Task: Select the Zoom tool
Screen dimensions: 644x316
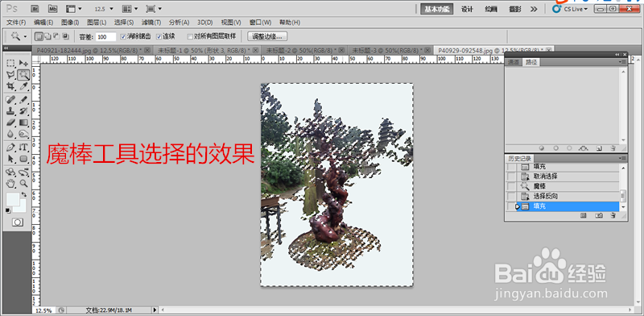Action: tap(23, 184)
